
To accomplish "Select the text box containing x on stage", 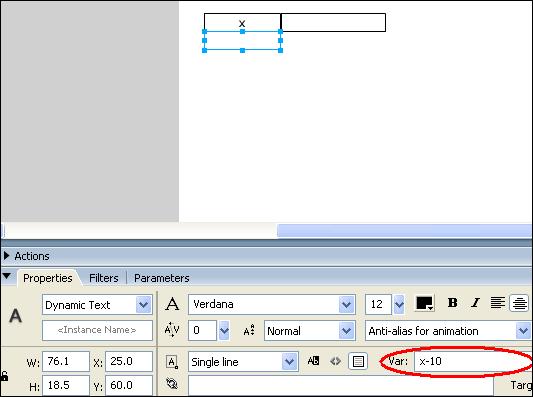I will (x=242, y=22).
